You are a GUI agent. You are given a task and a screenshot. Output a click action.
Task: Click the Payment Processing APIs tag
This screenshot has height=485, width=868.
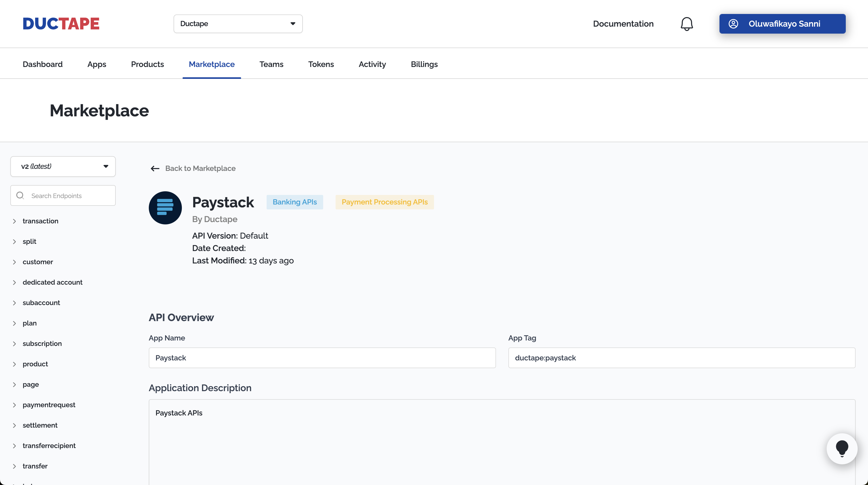pos(384,202)
